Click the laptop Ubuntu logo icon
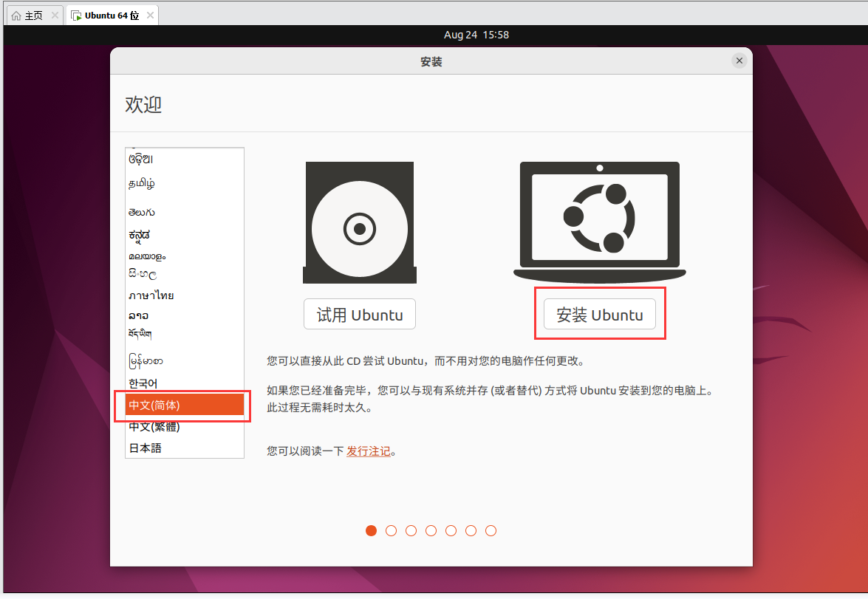Viewport: 868px width, 599px height. [x=600, y=222]
